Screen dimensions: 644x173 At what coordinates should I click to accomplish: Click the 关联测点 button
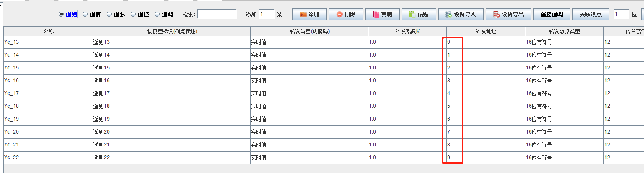[x=590, y=14]
